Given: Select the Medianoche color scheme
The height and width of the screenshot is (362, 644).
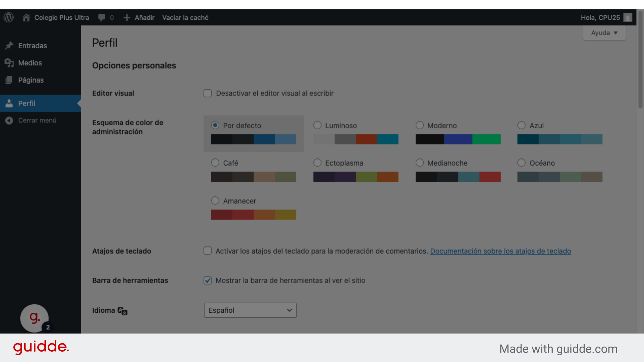Looking at the screenshot, I should pos(420,163).
